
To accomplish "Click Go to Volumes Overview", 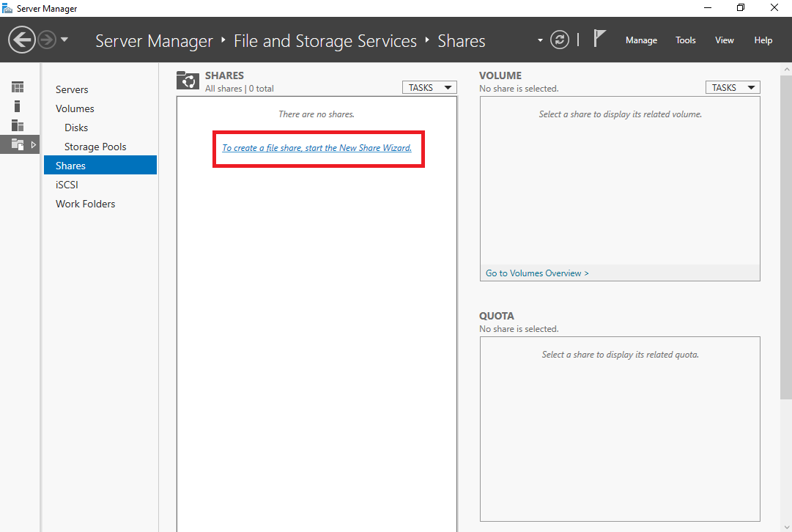I will (536, 273).
